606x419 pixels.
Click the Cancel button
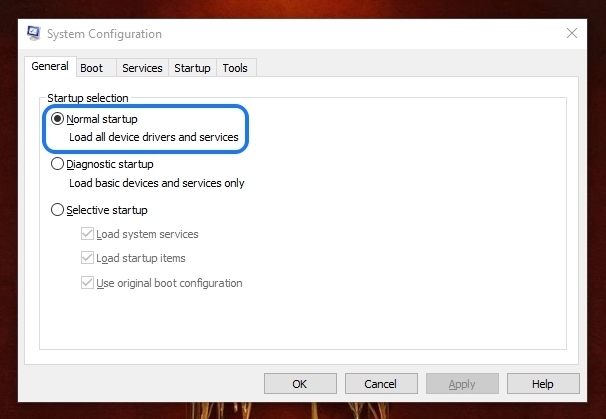point(381,383)
